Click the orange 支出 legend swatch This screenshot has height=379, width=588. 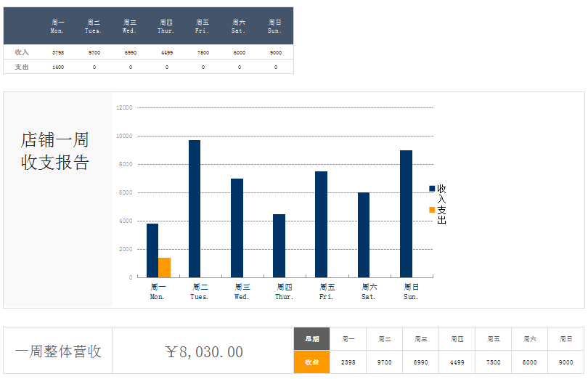(432, 210)
